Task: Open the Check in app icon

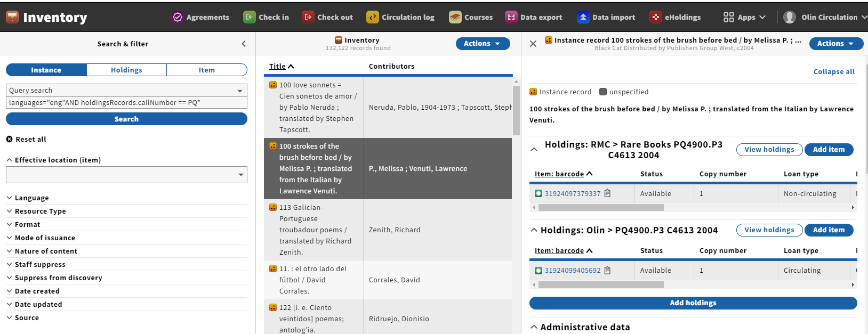Action: (249, 17)
